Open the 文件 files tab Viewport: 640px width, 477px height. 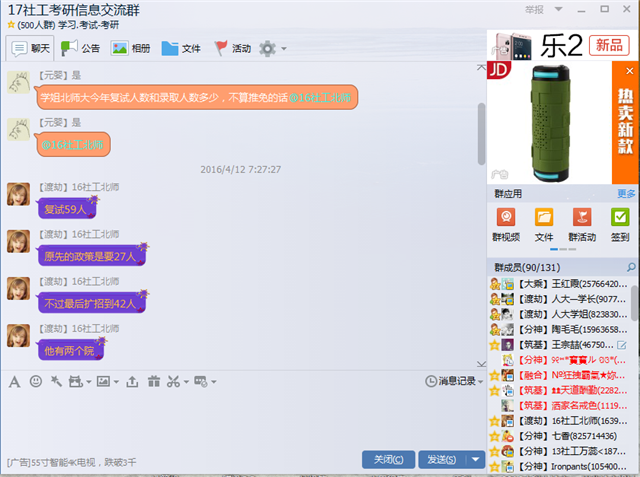(180, 48)
